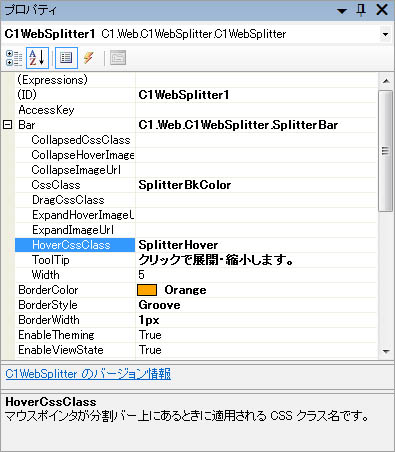
Task: Click the Groove BorderStyle value
Action: pyautogui.click(x=159, y=305)
